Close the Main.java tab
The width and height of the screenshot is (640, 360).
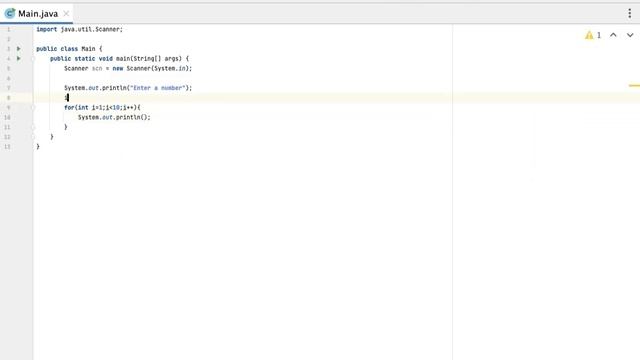click(66, 13)
